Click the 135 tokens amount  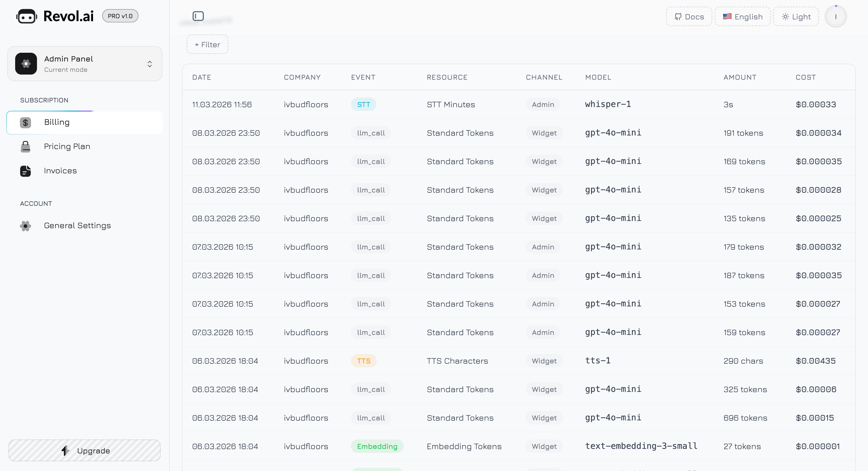coord(744,218)
